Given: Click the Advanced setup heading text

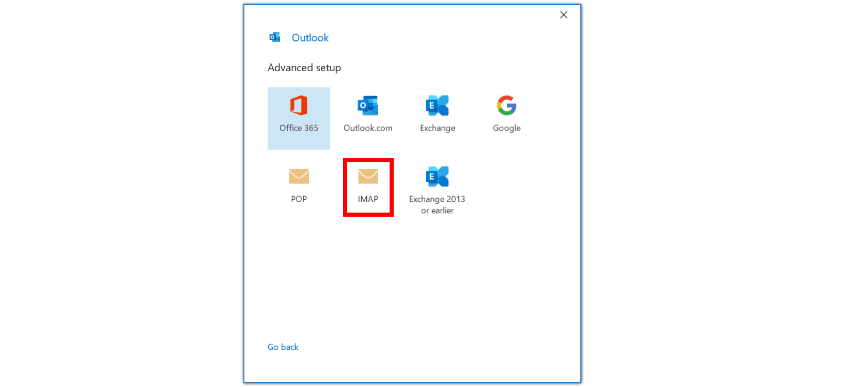Looking at the screenshot, I should [x=304, y=68].
